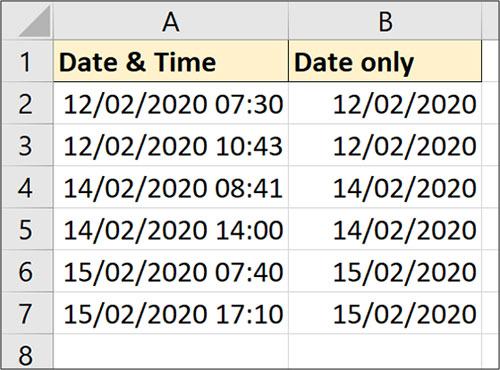Viewport: 500px width, 370px height.
Task: Select row 1 header
Action: pos(27,61)
